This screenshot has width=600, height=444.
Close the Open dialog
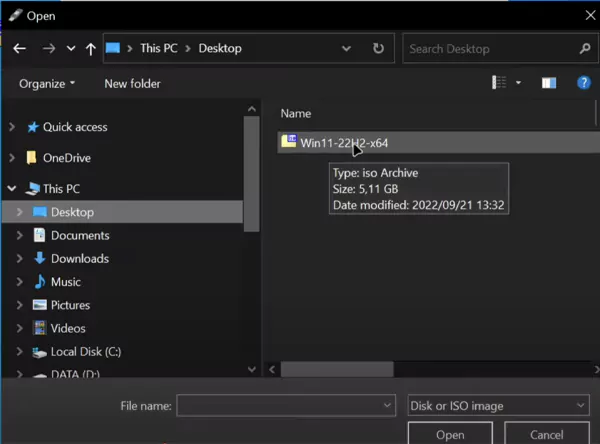pos(590,15)
